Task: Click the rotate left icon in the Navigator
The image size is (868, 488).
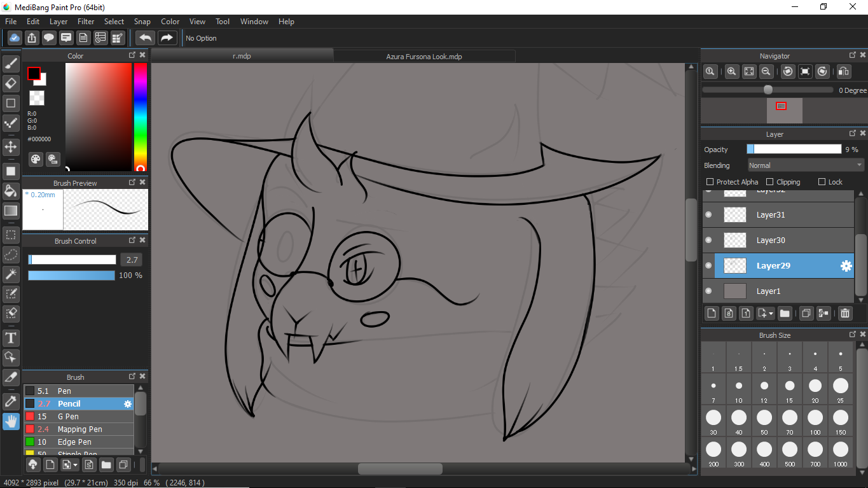Action: tap(788, 71)
